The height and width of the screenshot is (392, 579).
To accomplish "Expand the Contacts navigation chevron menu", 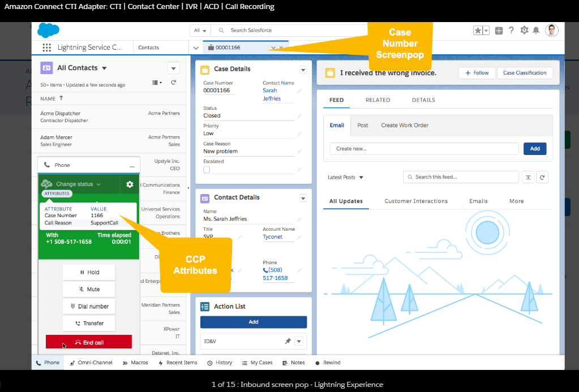I will click(196, 48).
